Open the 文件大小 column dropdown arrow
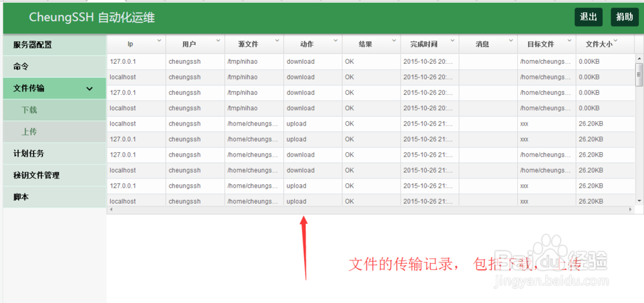This screenshot has width=644, height=303. 615,40
